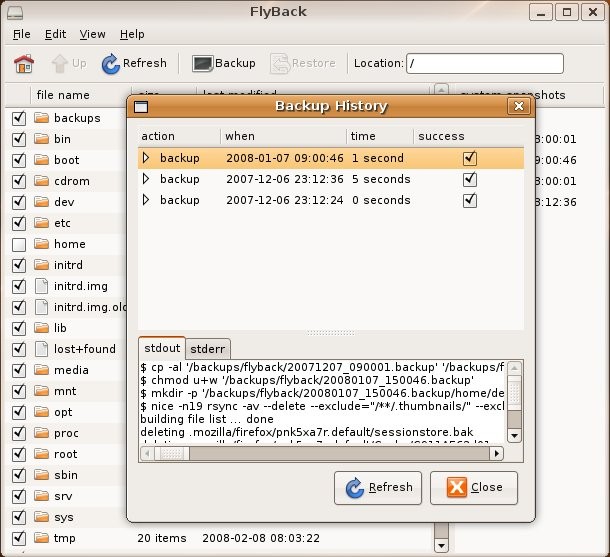The height and width of the screenshot is (557, 610).
Task: Select the boot folder icon
Action: click(x=41, y=159)
